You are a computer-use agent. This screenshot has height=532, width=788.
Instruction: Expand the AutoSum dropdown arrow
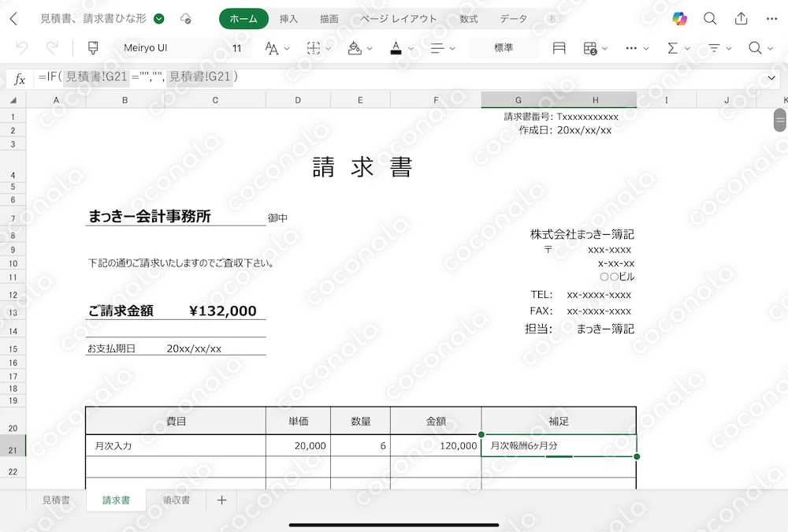point(687,49)
